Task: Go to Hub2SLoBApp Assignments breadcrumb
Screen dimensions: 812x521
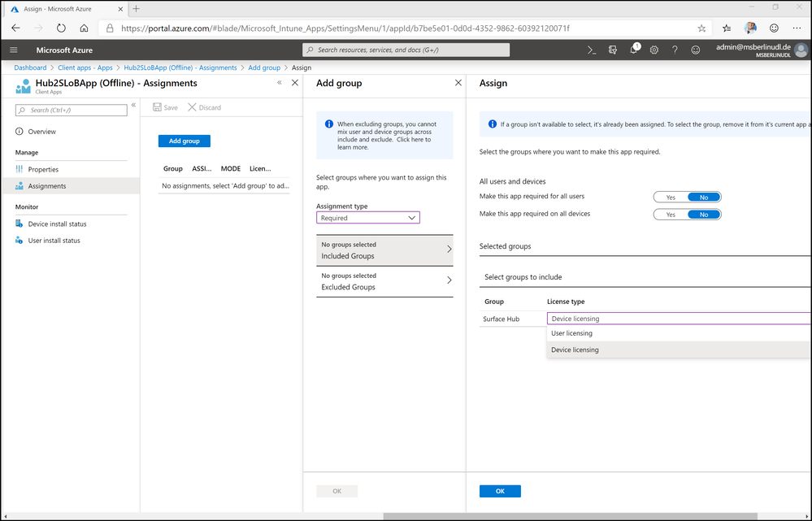Action: click(180, 67)
